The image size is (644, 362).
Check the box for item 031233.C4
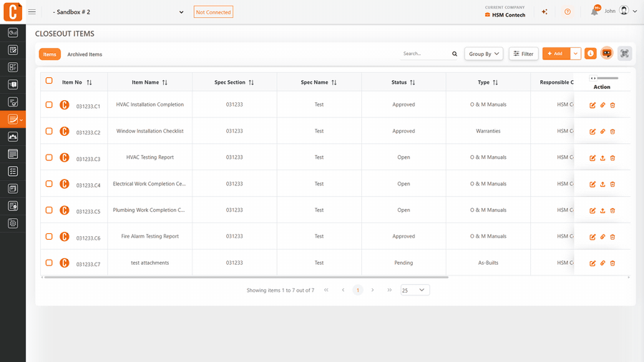tap(49, 183)
